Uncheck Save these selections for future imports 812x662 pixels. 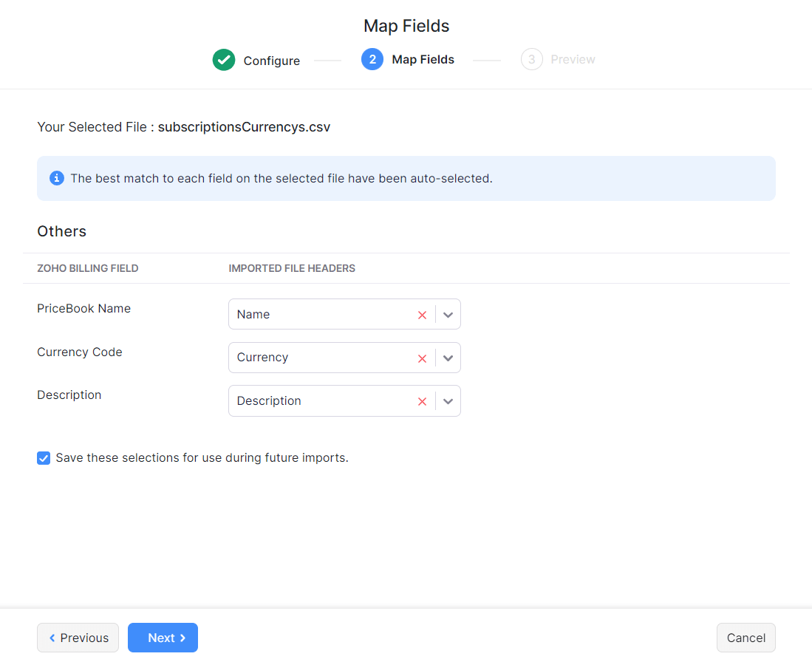pyautogui.click(x=44, y=458)
